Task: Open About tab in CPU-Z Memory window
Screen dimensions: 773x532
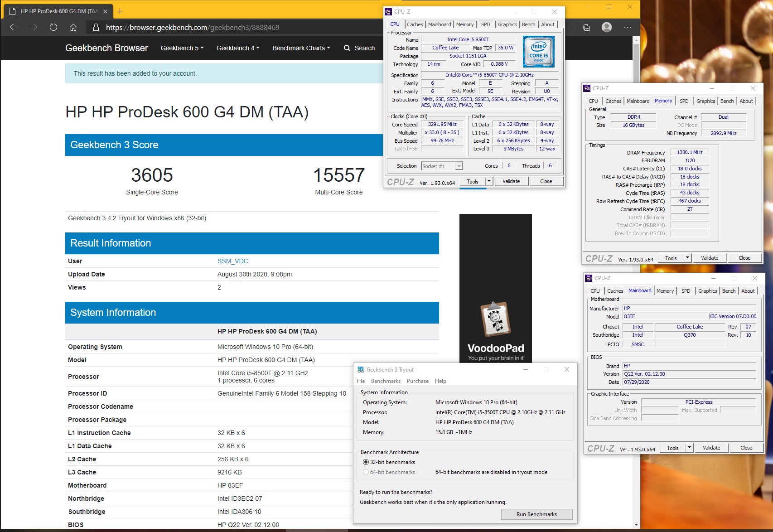Action: pos(746,101)
